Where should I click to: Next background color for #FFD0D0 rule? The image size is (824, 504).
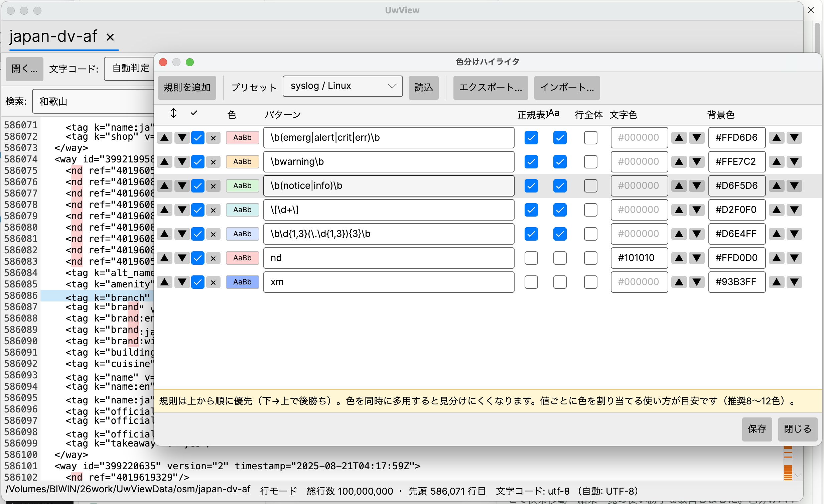(x=794, y=258)
